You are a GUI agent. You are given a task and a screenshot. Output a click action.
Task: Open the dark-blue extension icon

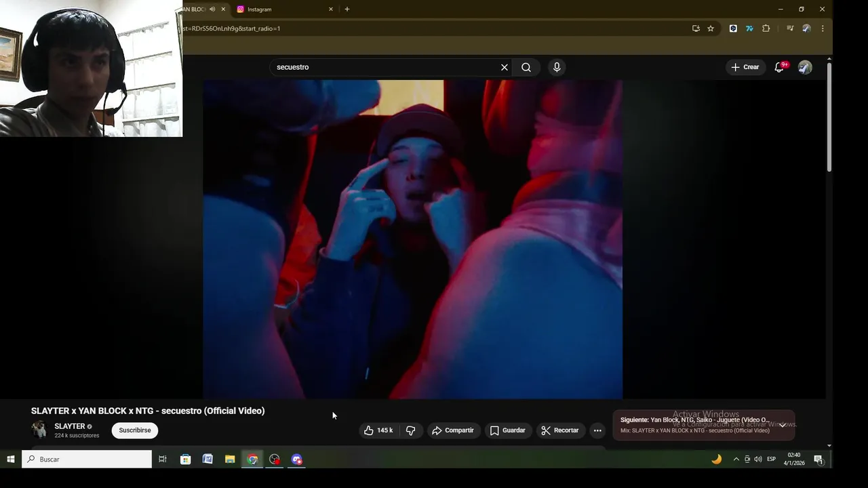(x=733, y=28)
